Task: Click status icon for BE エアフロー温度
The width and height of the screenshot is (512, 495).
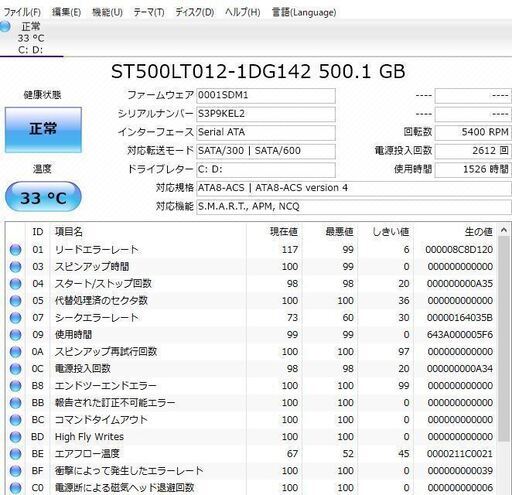Action: pyautogui.click(x=15, y=454)
